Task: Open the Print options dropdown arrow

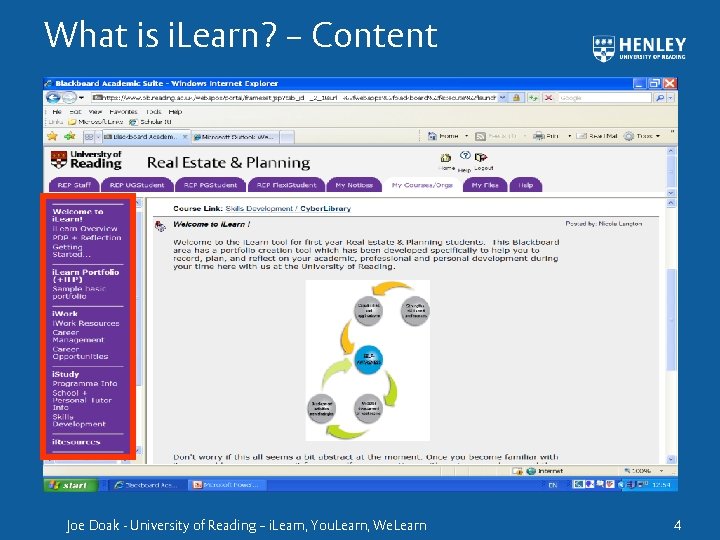Action: click(x=569, y=136)
